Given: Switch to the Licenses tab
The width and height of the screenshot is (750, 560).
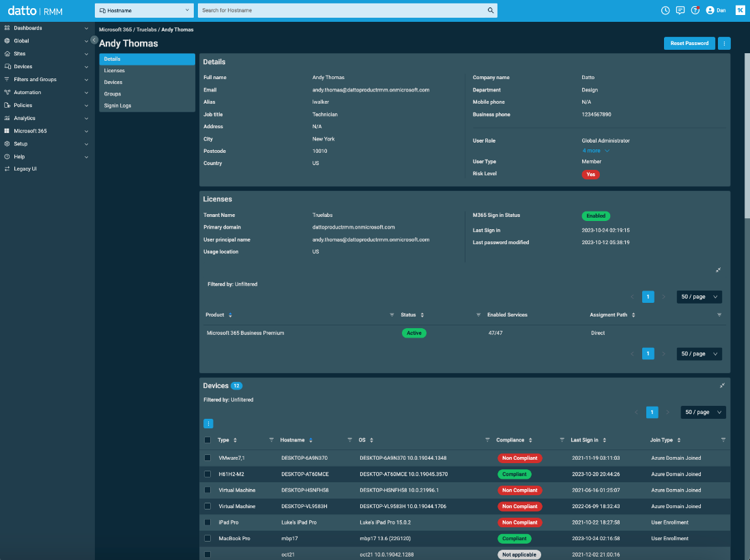Looking at the screenshot, I should [147, 71].
